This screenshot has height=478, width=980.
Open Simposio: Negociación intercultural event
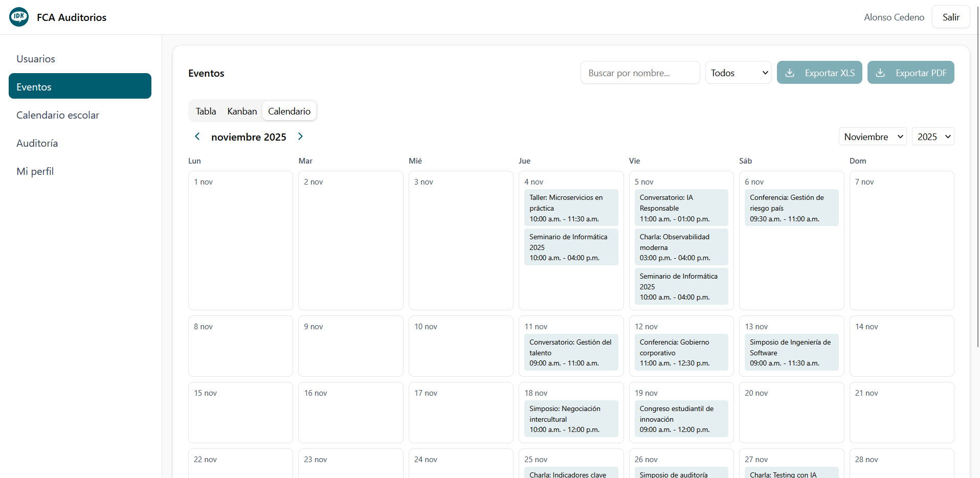571,419
